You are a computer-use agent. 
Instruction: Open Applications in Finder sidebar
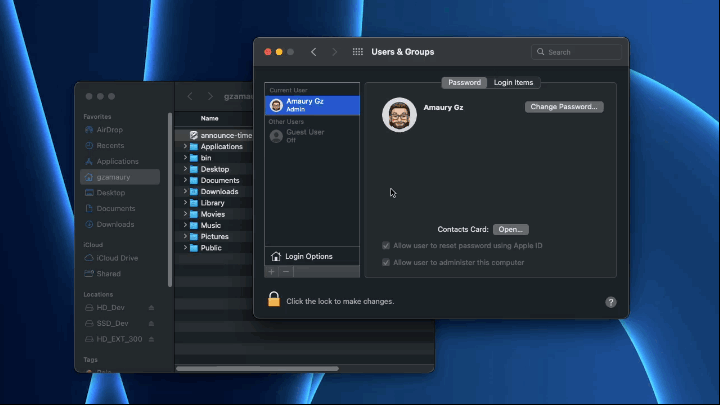coord(120,162)
